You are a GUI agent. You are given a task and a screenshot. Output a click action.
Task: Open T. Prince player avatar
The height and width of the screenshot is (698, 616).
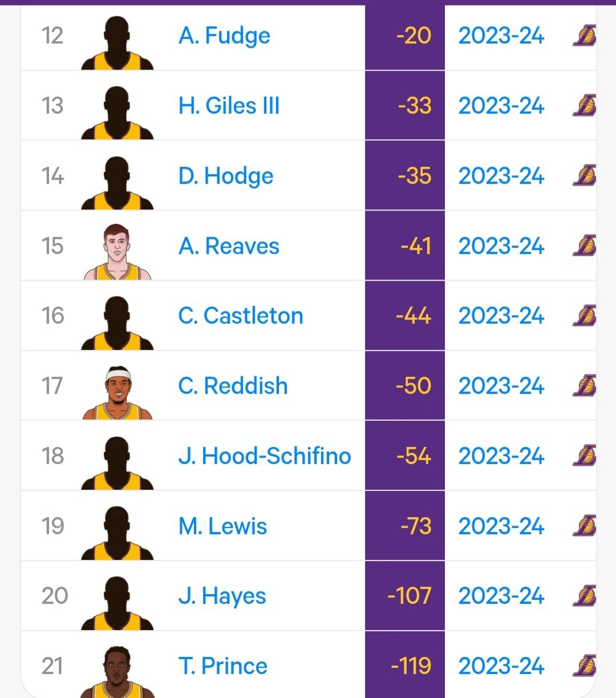click(117, 672)
